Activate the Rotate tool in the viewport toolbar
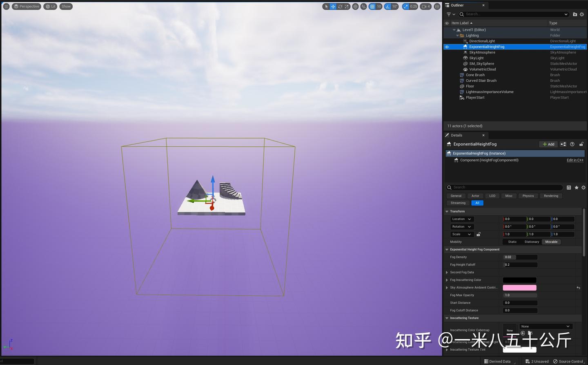588x365 pixels. pos(340,6)
